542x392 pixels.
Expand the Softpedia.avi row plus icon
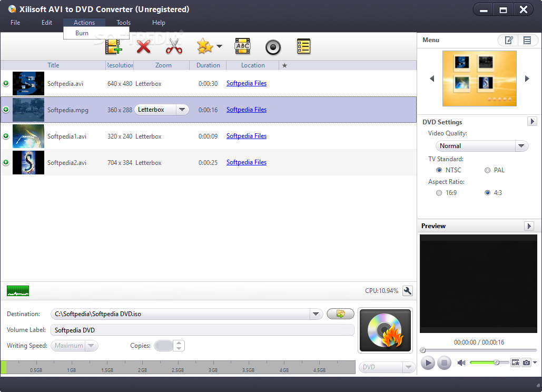[x=6, y=83]
